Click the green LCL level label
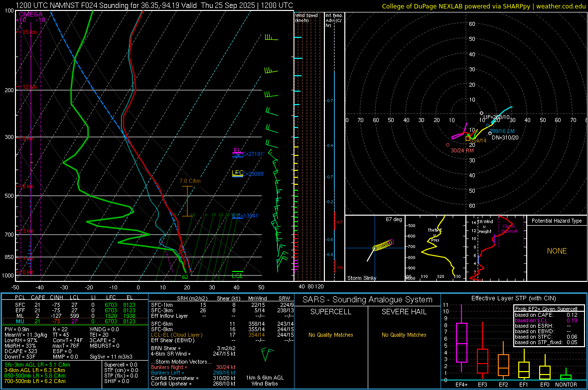 tap(237, 275)
